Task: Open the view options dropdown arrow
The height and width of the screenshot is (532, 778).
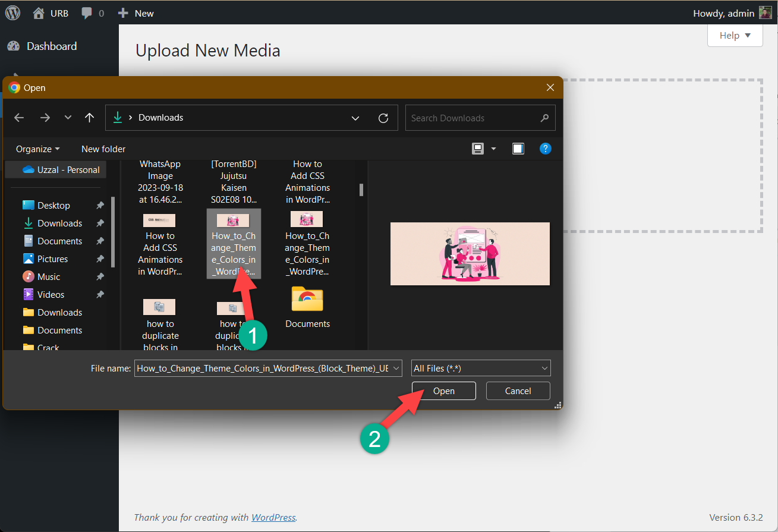Action: tap(493, 149)
